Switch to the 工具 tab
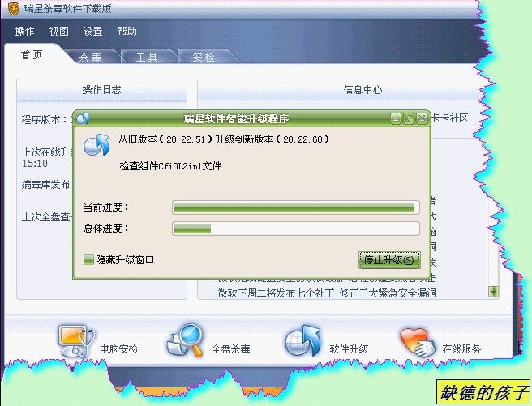532x406 pixels. [x=147, y=57]
